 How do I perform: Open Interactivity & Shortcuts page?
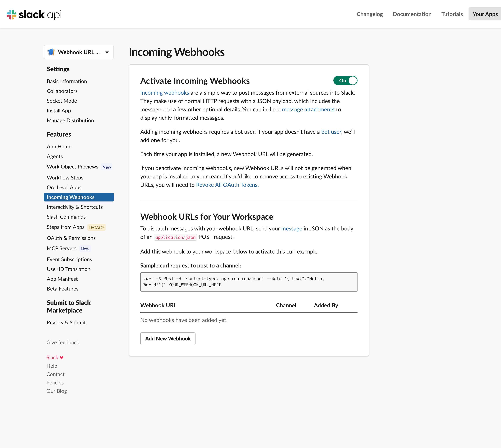(75, 207)
